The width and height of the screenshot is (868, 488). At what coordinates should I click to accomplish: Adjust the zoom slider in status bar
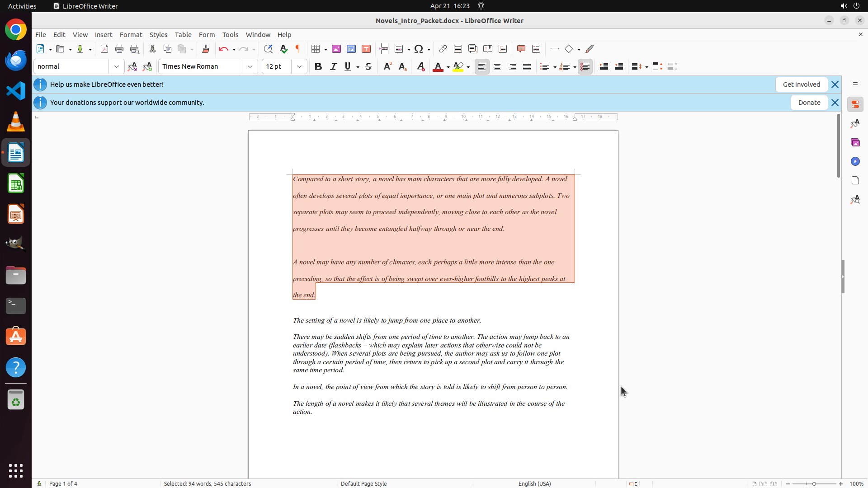click(814, 484)
